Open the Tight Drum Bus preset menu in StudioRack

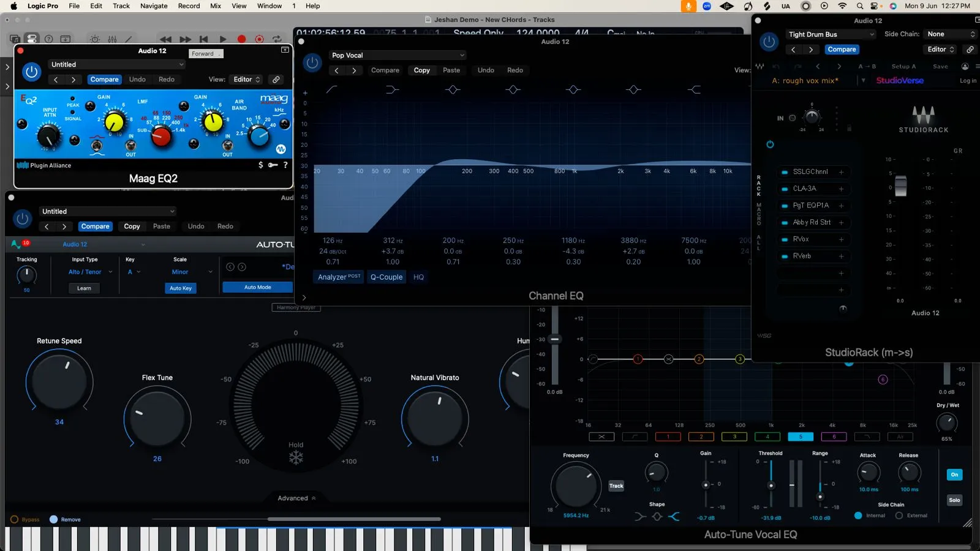point(830,34)
